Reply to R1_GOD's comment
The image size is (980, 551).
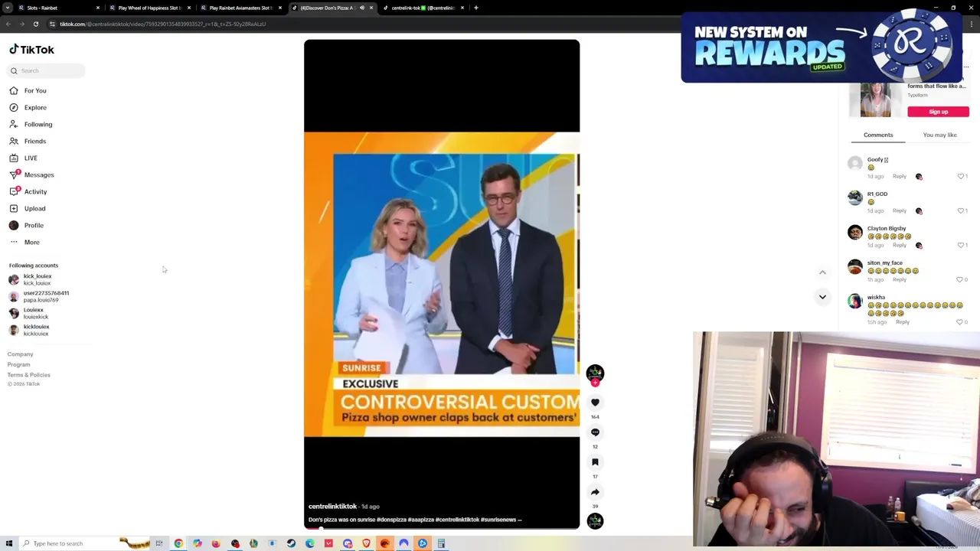tap(899, 211)
